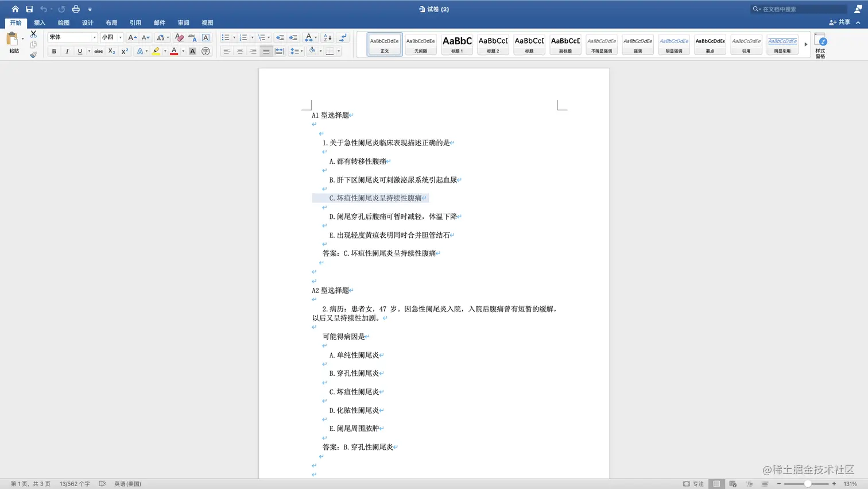
Task: Switch to the 设计 ribbon tab
Action: [87, 23]
